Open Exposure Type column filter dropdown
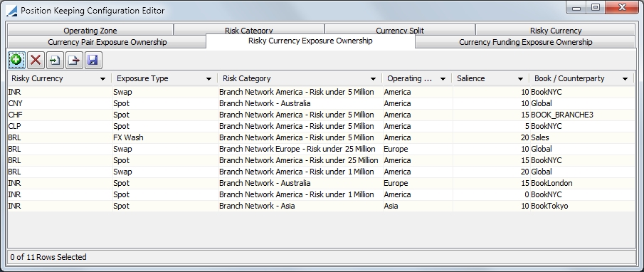 208,79
